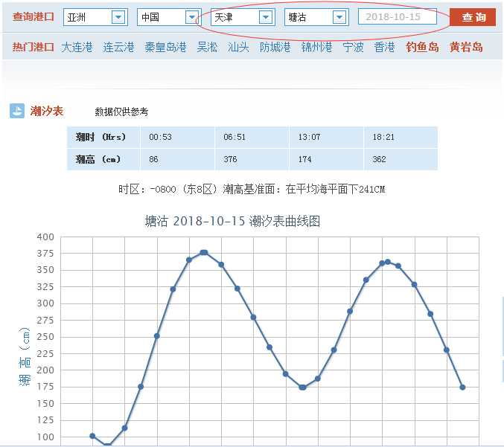Click the blue sailboat icon beside 潮汐表

click(x=17, y=111)
